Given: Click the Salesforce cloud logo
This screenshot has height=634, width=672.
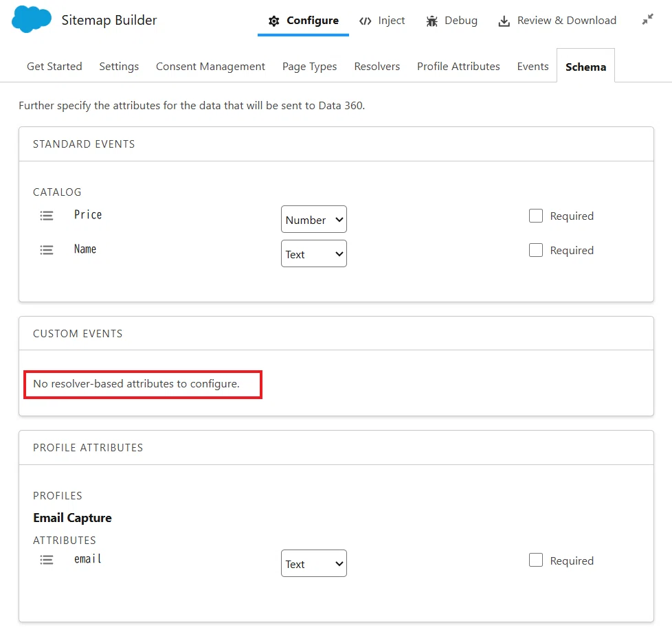Looking at the screenshot, I should 32,19.
